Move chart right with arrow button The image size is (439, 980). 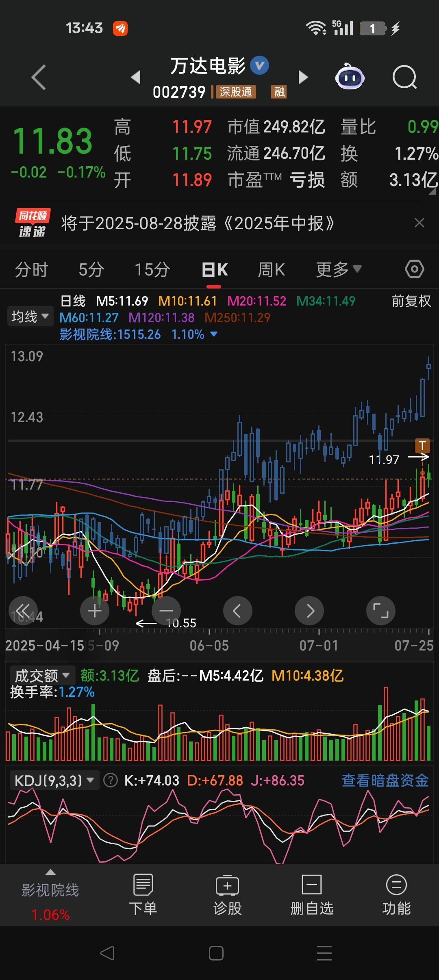[309, 611]
